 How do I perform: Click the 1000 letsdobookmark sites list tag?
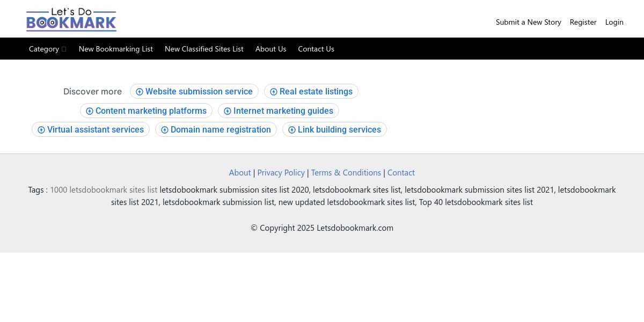click(x=104, y=190)
